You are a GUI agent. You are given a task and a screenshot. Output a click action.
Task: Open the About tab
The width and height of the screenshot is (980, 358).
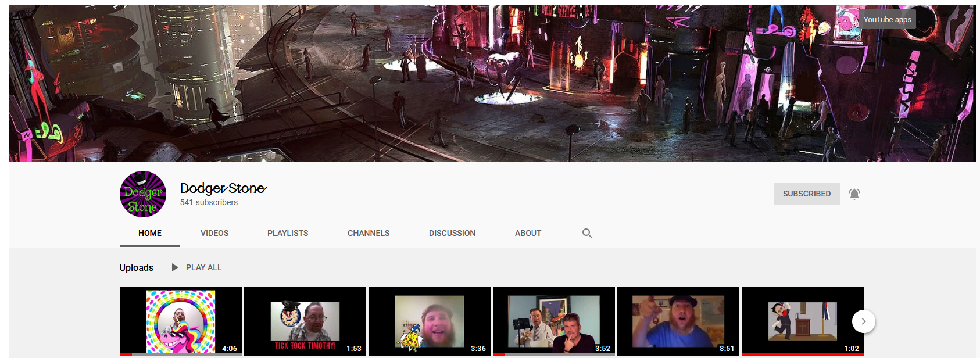(528, 233)
